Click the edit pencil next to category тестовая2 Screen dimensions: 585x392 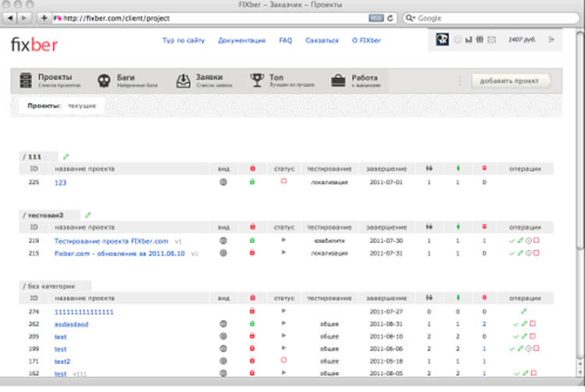[x=87, y=214]
